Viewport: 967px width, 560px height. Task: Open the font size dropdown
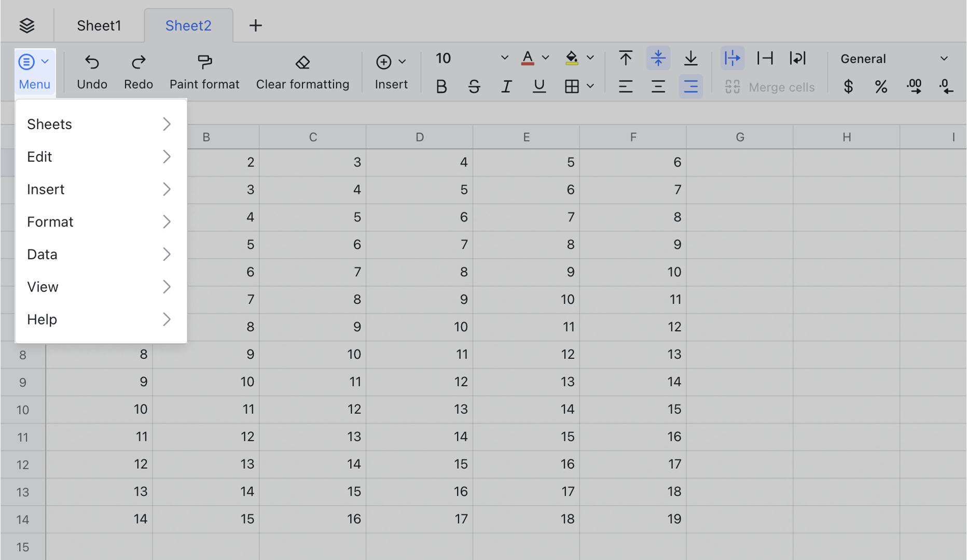504,58
